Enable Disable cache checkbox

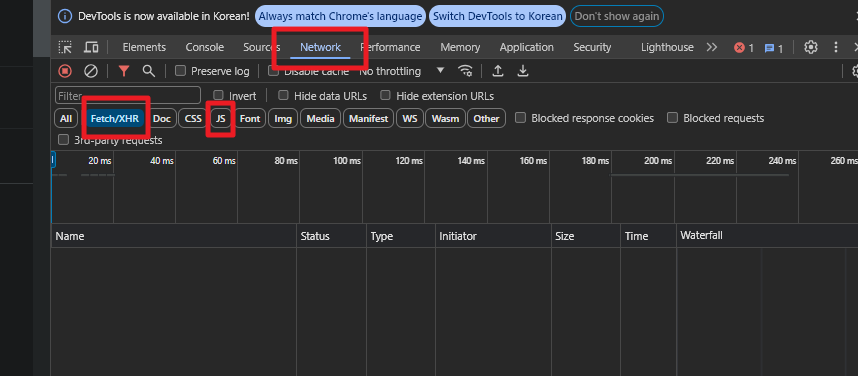point(273,71)
